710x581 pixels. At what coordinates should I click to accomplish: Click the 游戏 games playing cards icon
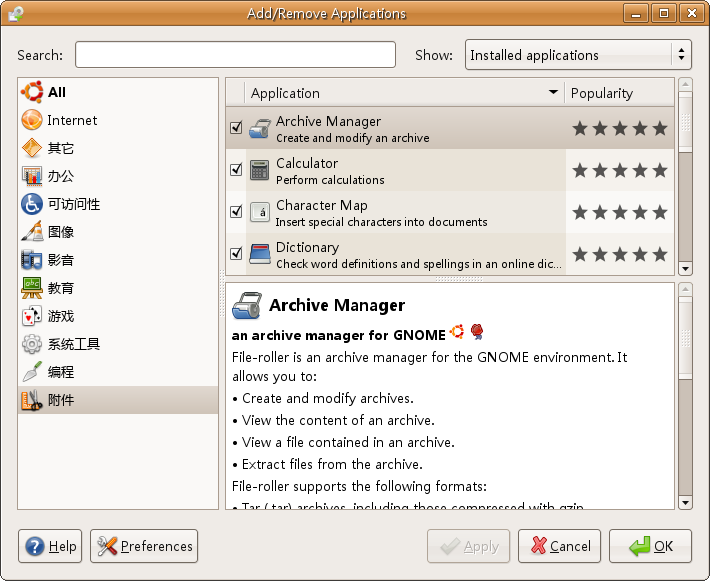(x=32, y=316)
